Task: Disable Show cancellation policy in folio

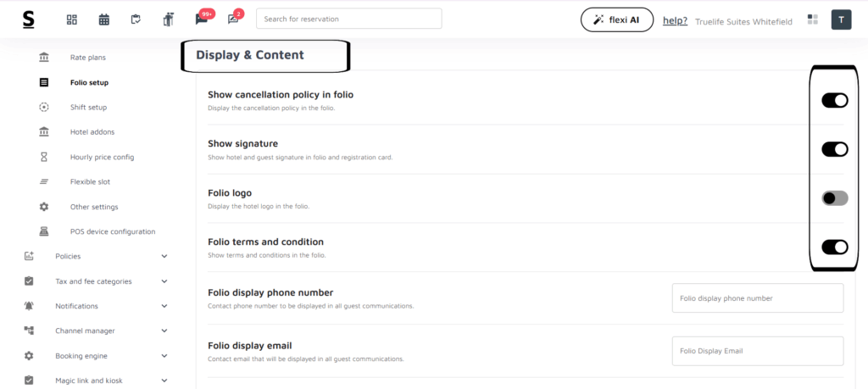Action: tap(834, 101)
